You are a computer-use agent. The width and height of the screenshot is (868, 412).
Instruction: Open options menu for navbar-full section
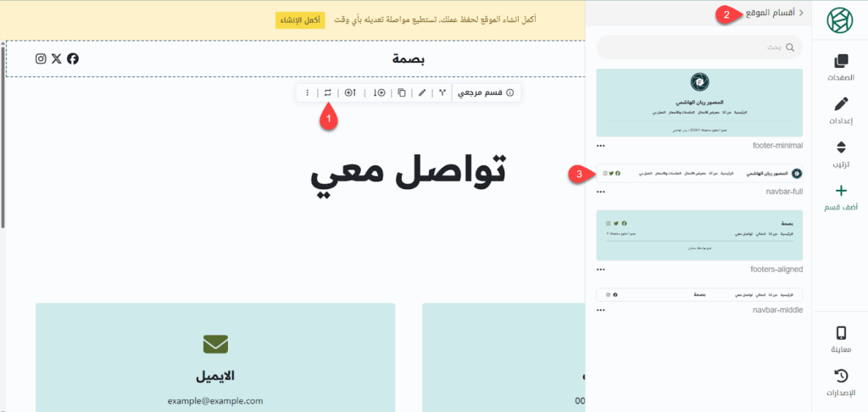coord(601,192)
